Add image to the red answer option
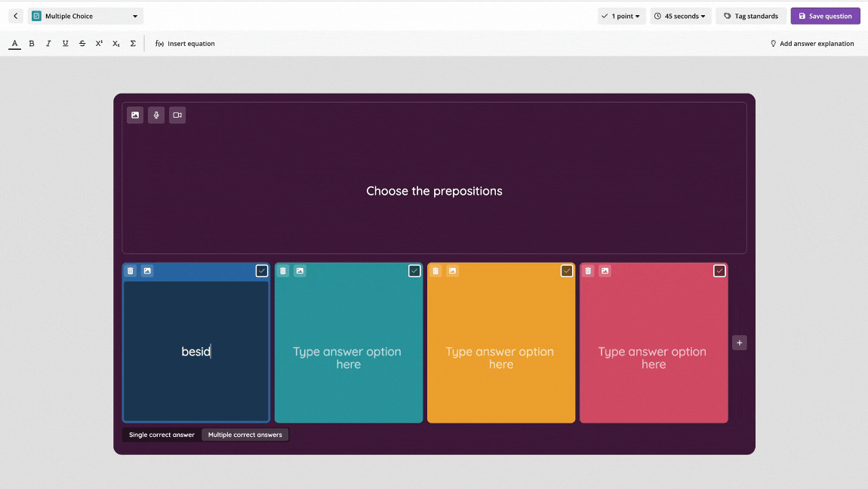 [605, 271]
